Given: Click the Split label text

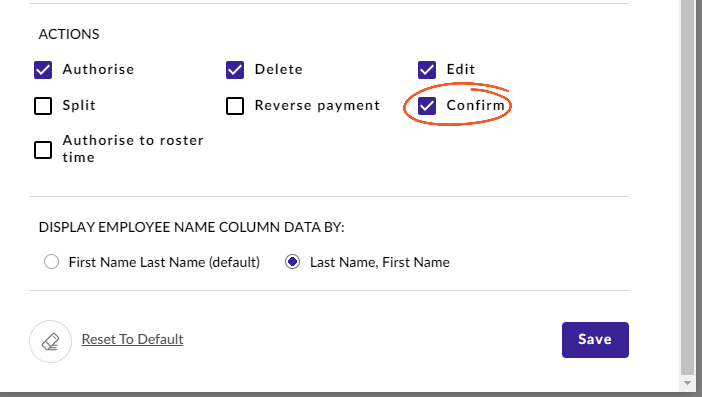Looking at the screenshot, I should pyautogui.click(x=79, y=106).
